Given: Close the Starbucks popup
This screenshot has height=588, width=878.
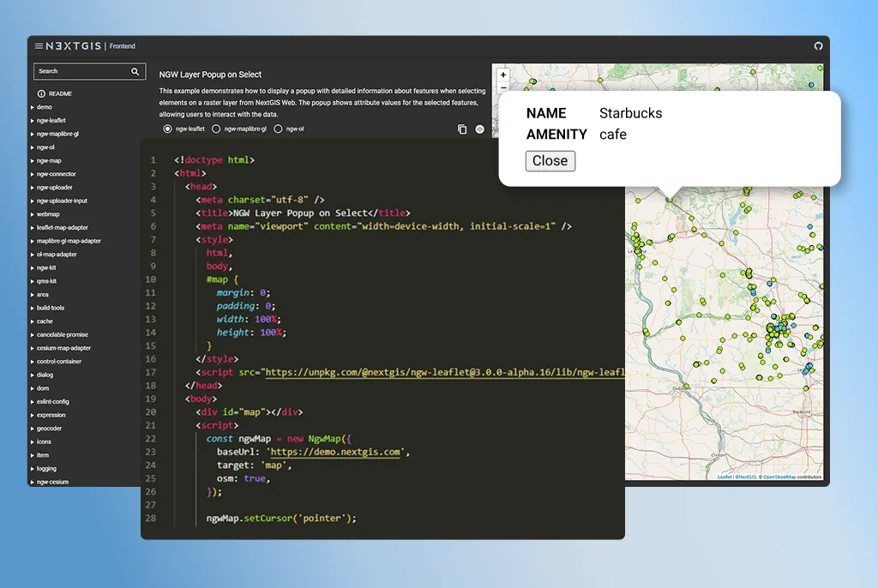Looking at the screenshot, I should [x=550, y=161].
